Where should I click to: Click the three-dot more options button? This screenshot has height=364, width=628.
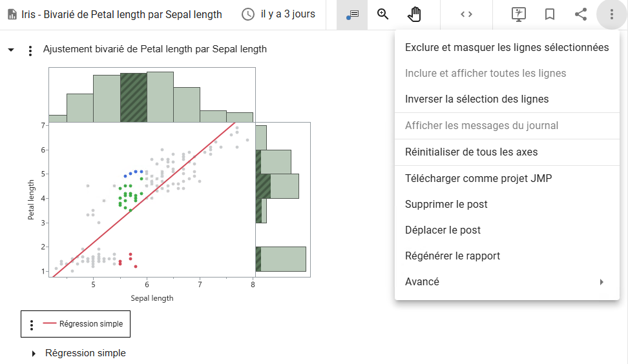(612, 14)
